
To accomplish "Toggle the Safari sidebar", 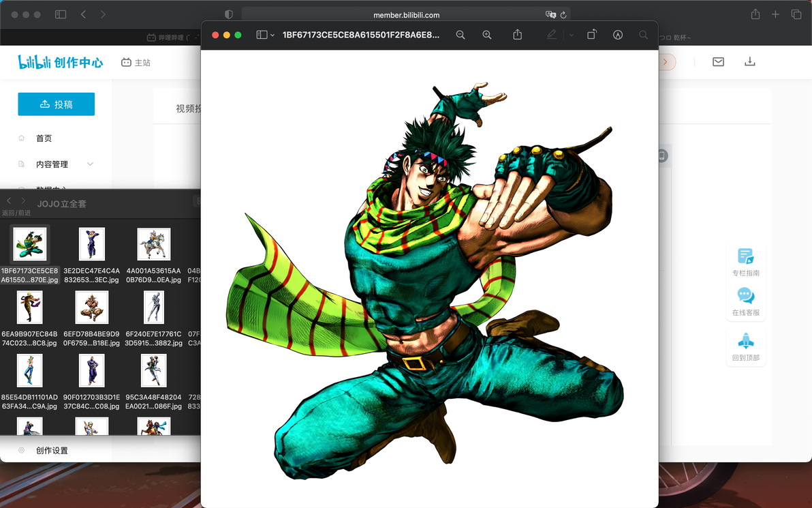I will (x=61, y=14).
